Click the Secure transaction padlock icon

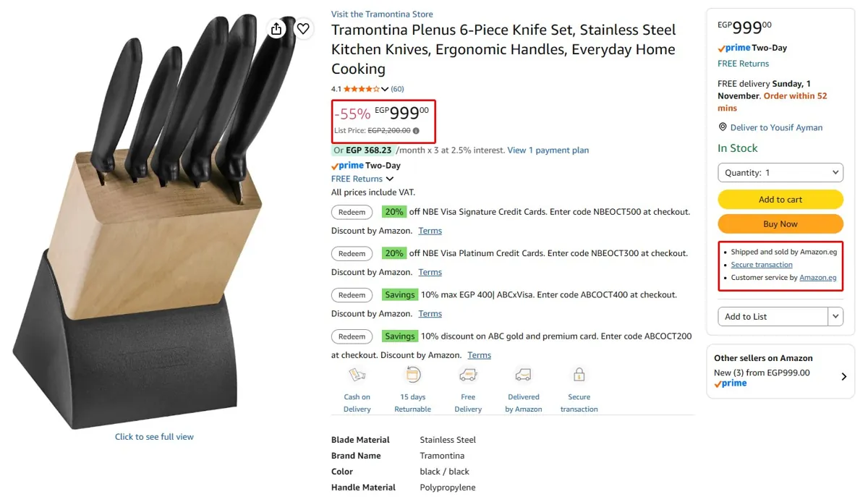tap(579, 375)
